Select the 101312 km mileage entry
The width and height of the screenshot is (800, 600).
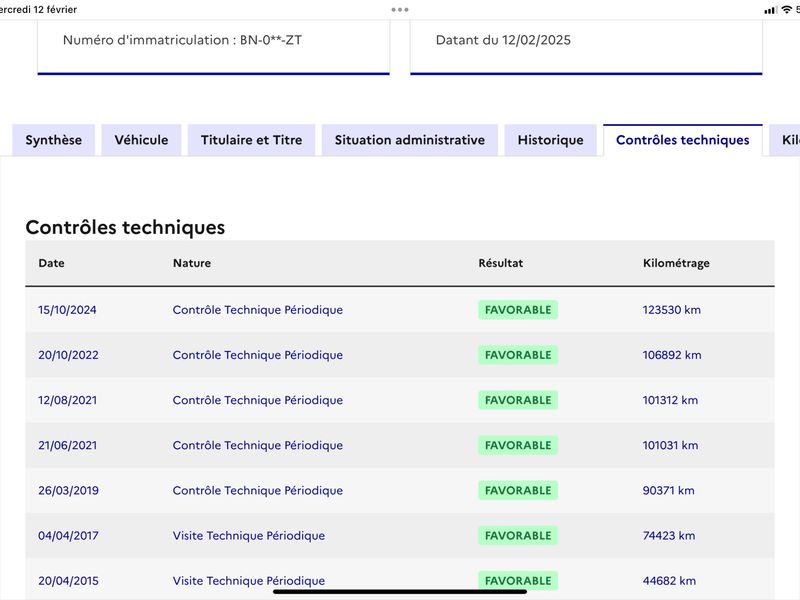(x=670, y=400)
